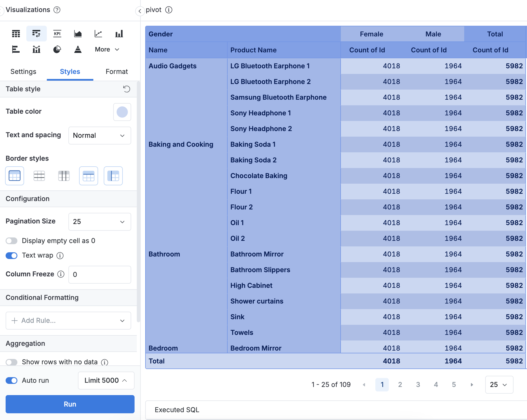This screenshot has height=420, width=527.
Task: Click the Samsung Bluetooth Earphone cell
Action: (x=284, y=97)
